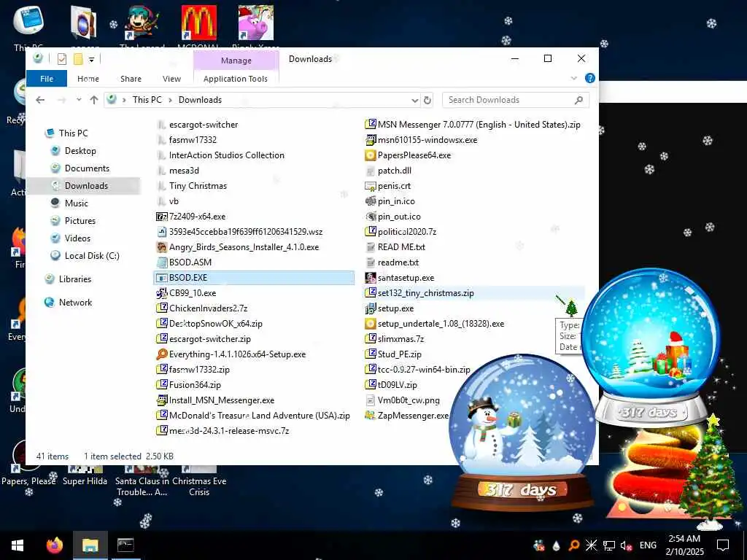This screenshot has width=747, height=560.
Task: Click muted volume tray icon
Action: pos(626,545)
